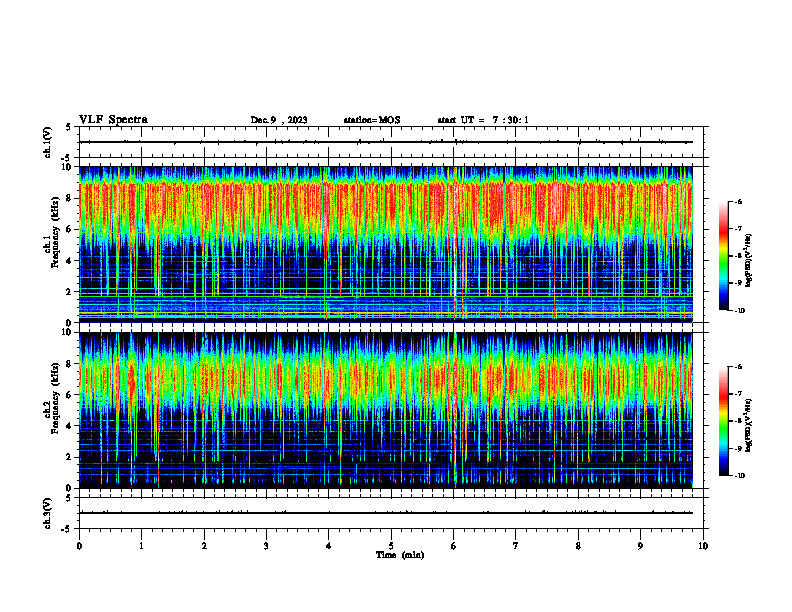
Task: Click the ch.2 frequency axis "4" kHz tick label
Action: 70,426
